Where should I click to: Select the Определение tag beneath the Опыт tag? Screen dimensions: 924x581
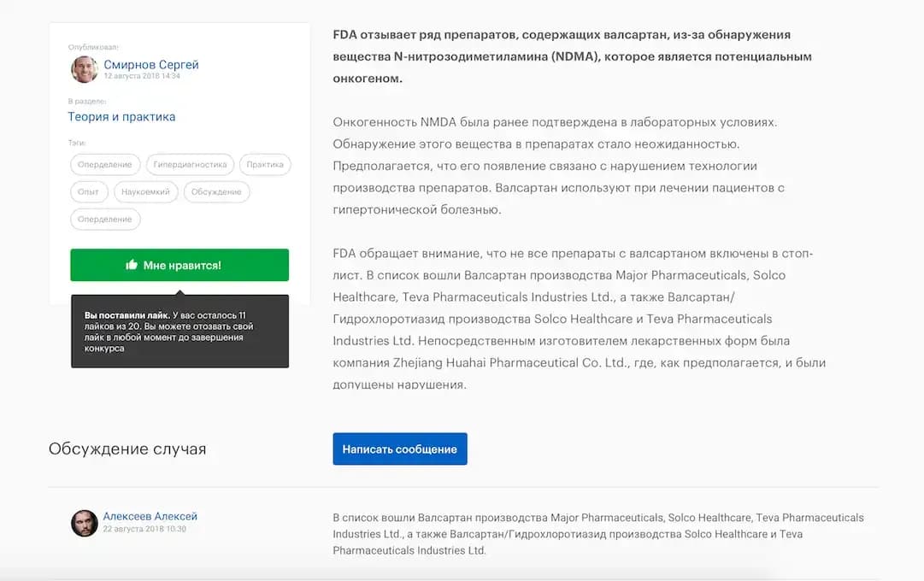[x=105, y=219]
